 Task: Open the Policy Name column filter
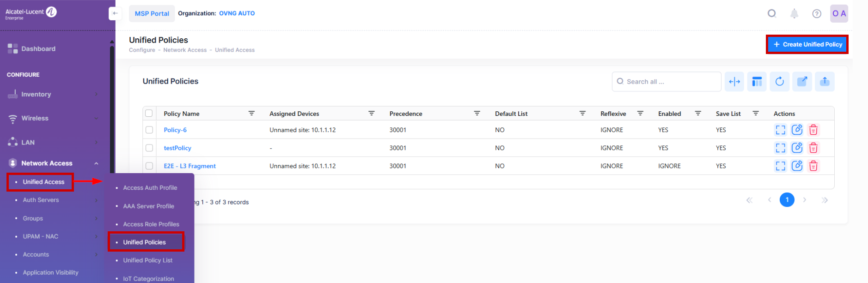tap(251, 113)
